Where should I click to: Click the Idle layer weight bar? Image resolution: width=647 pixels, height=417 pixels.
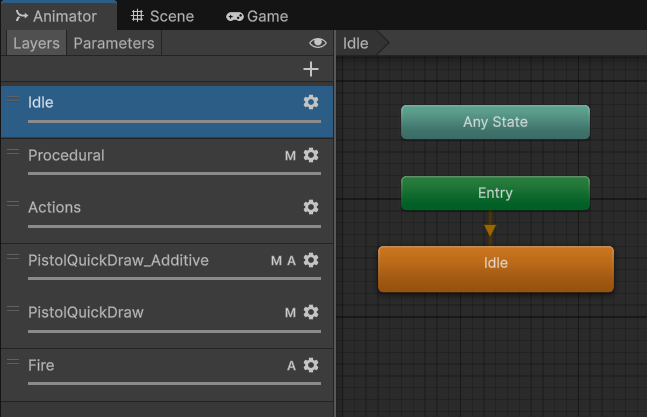[174, 122]
